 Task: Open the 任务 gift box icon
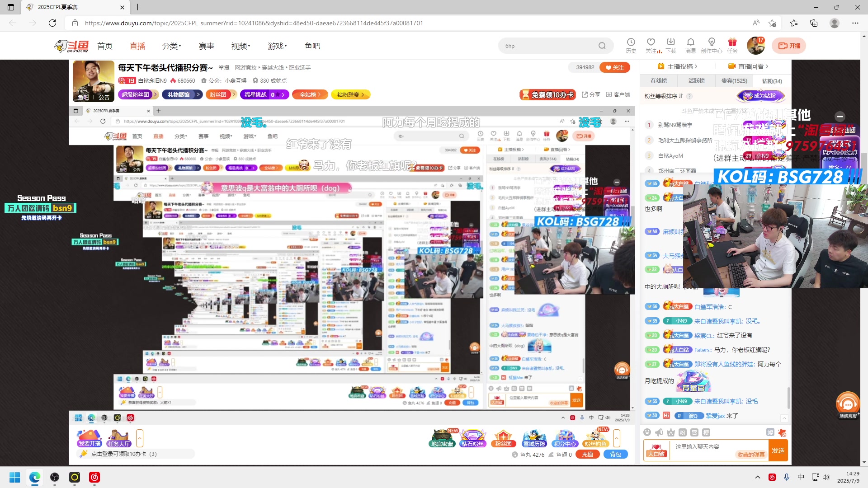tap(732, 45)
